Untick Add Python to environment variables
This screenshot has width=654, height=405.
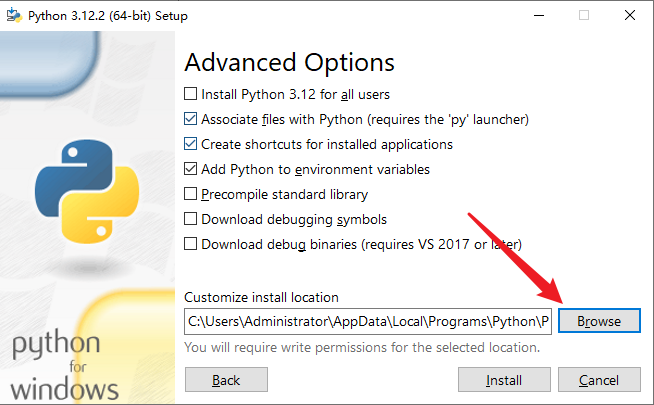click(x=191, y=170)
